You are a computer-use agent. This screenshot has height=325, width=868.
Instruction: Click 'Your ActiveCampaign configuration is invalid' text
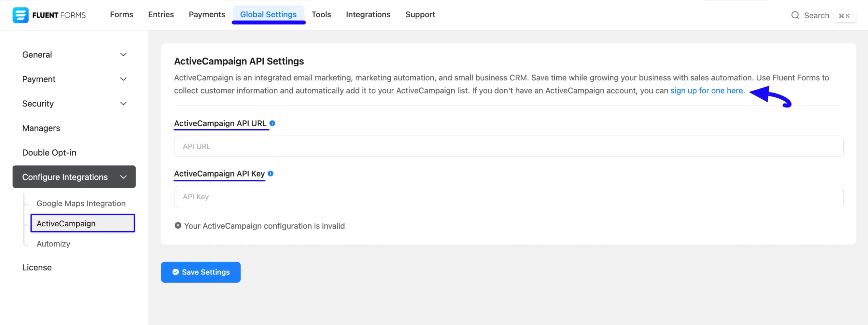264,226
